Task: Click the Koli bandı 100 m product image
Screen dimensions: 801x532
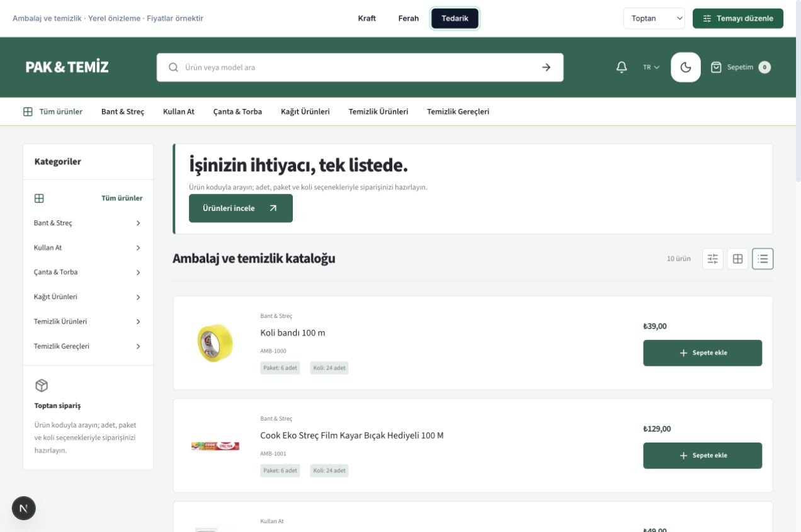Action: 215,342
